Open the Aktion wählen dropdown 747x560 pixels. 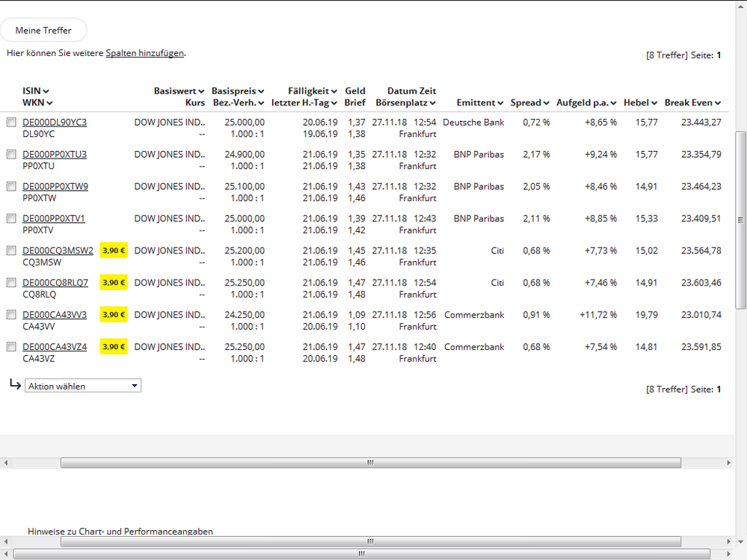[83, 386]
